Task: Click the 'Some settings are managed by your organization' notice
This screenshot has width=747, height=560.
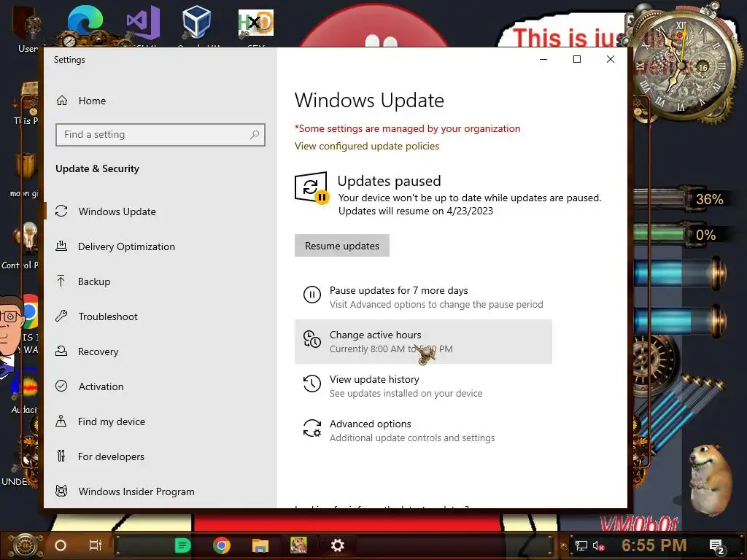Action: 407,128
